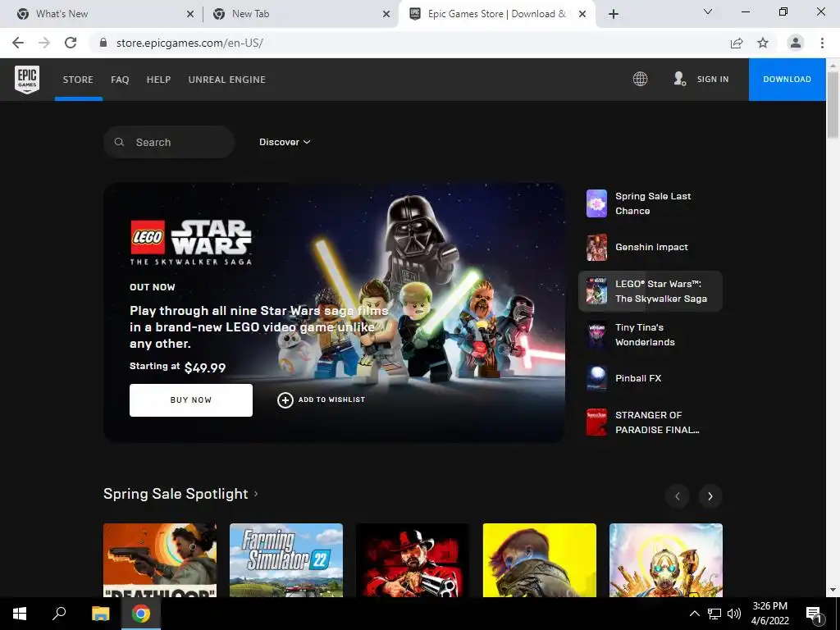
Task: Open the red cowboy game card
Action: point(413,559)
